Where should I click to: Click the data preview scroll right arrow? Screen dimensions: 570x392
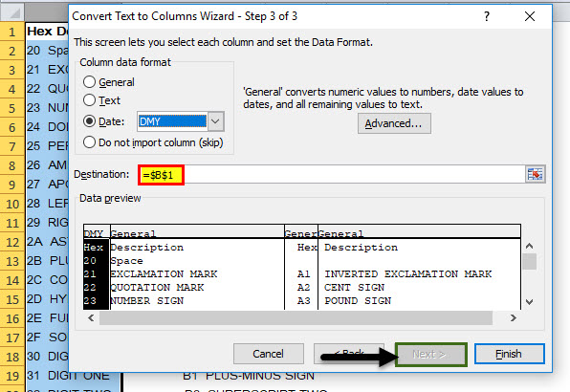click(514, 317)
